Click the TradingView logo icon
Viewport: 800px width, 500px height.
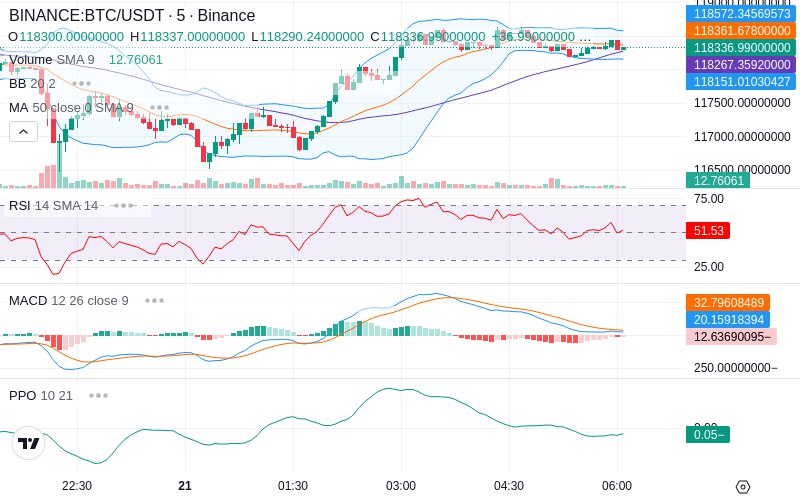point(29,443)
